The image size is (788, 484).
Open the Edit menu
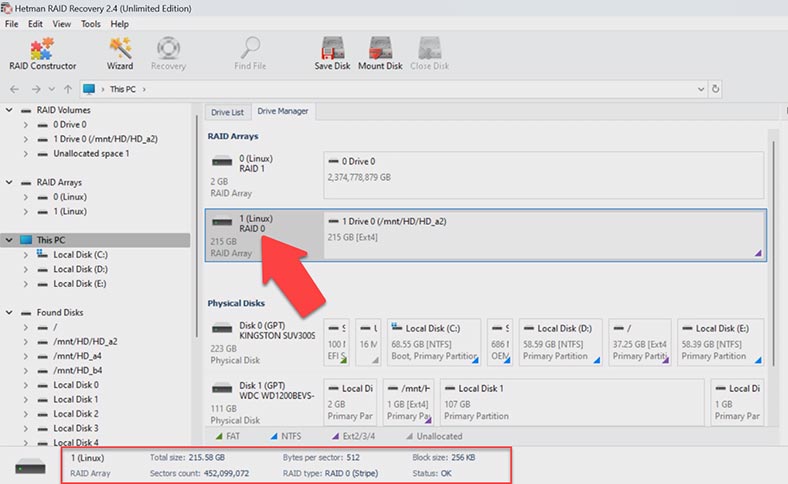[x=35, y=24]
